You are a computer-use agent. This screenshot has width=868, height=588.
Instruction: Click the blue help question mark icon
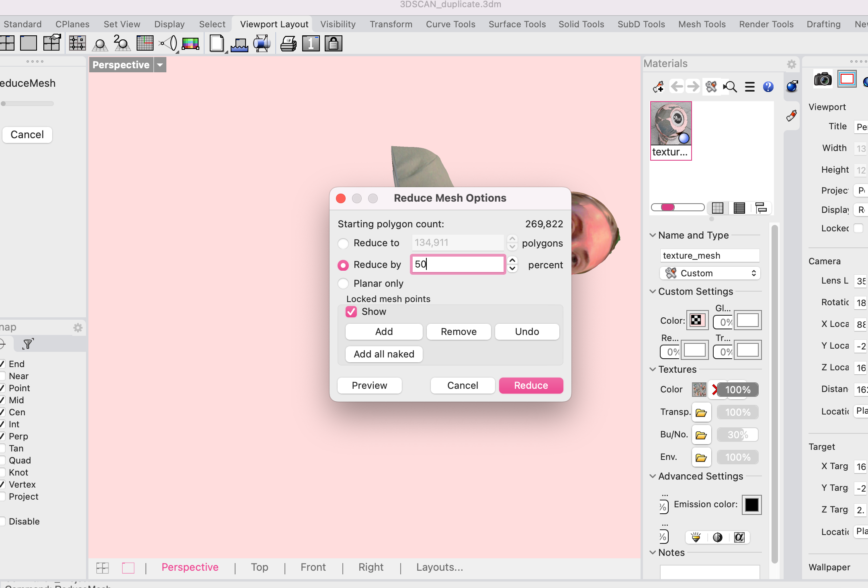point(768,87)
